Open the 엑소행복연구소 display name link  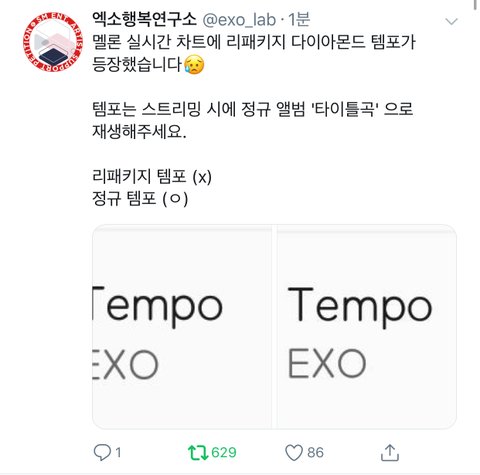[x=144, y=20]
